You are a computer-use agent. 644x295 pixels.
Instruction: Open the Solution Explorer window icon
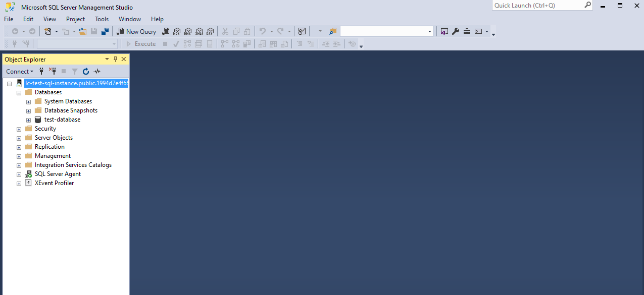[x=444, y=31]
